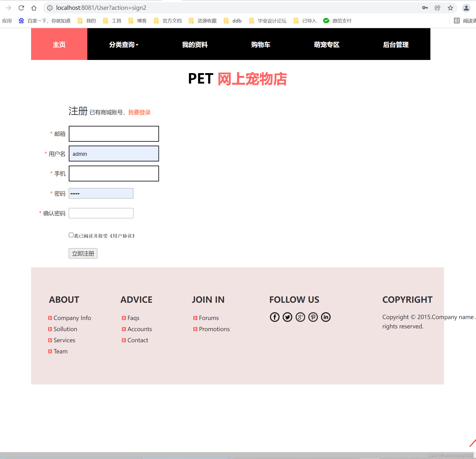The image size is (476, 459).
Task: Open Forums footer link
Action: 209,318
